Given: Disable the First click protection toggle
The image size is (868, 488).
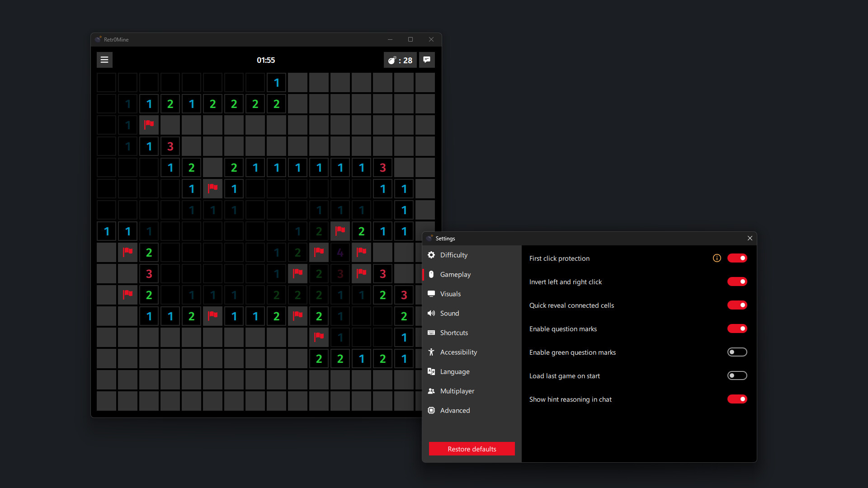Looking at the screenshot, I should point(737,258).
